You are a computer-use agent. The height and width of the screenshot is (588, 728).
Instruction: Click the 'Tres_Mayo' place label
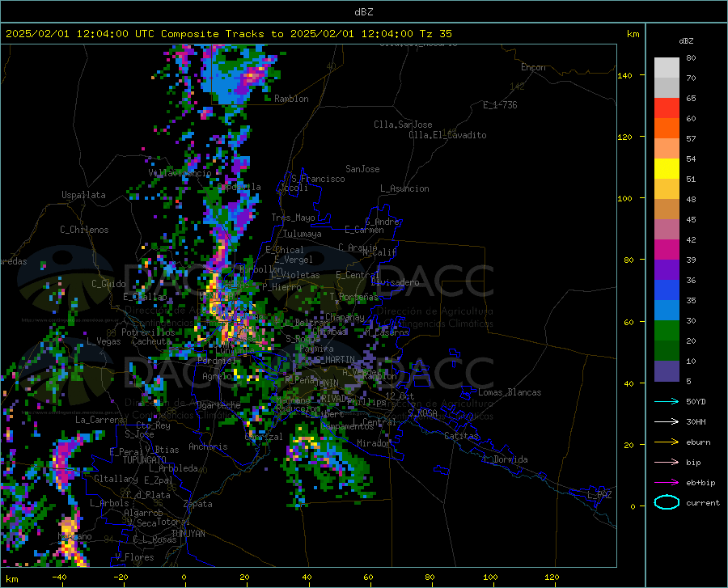pos(294,218)
